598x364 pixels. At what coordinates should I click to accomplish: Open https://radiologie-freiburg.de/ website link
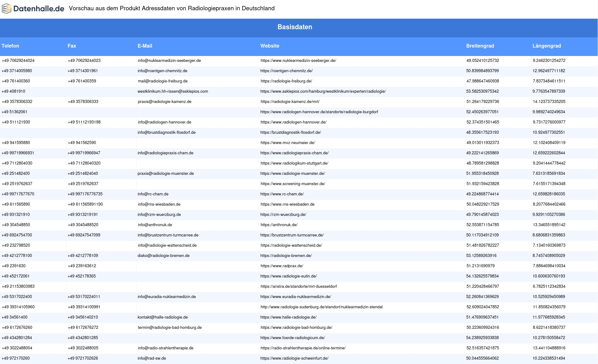pyautogui.click(x=286, y=81)
